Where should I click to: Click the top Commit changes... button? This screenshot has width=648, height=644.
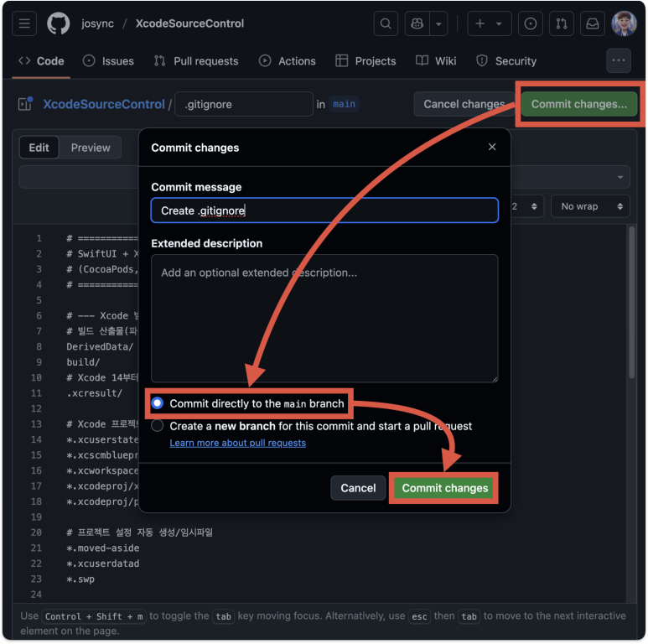click(578, 104)
